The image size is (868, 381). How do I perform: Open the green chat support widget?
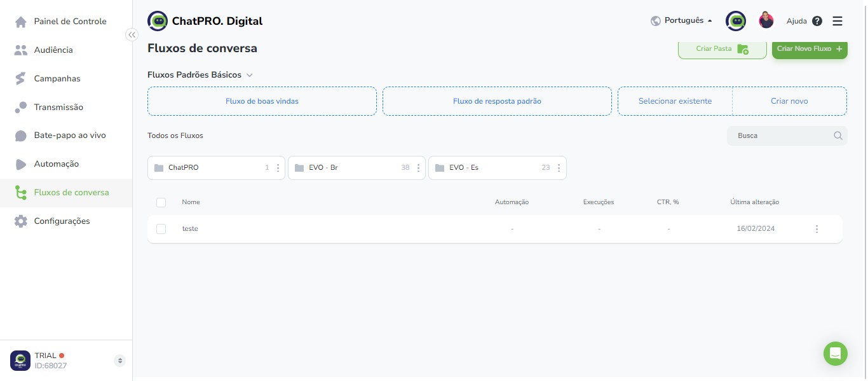[836, 354]
